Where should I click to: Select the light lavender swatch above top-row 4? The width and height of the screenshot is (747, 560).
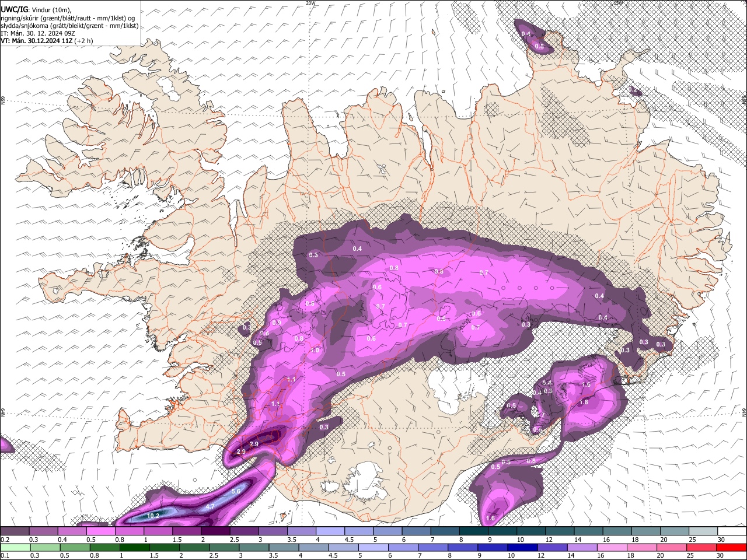pyautogui.click(x=329, y=531)
